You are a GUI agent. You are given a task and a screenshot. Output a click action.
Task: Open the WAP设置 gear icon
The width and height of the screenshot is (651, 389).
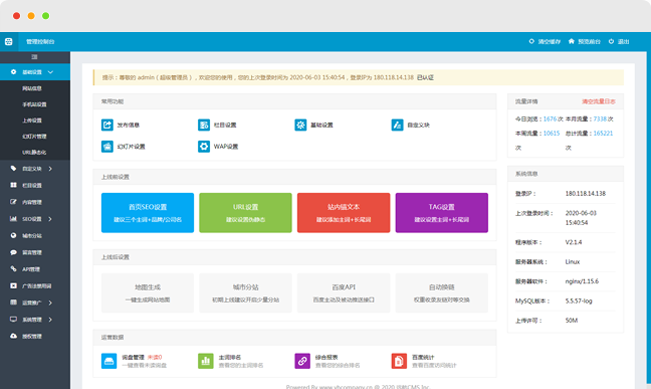coord(204,146)
